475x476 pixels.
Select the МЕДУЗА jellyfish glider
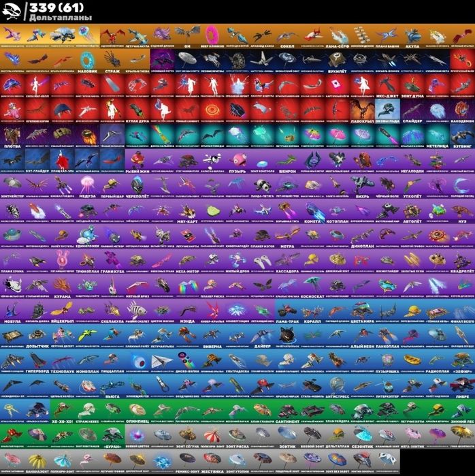87,186
